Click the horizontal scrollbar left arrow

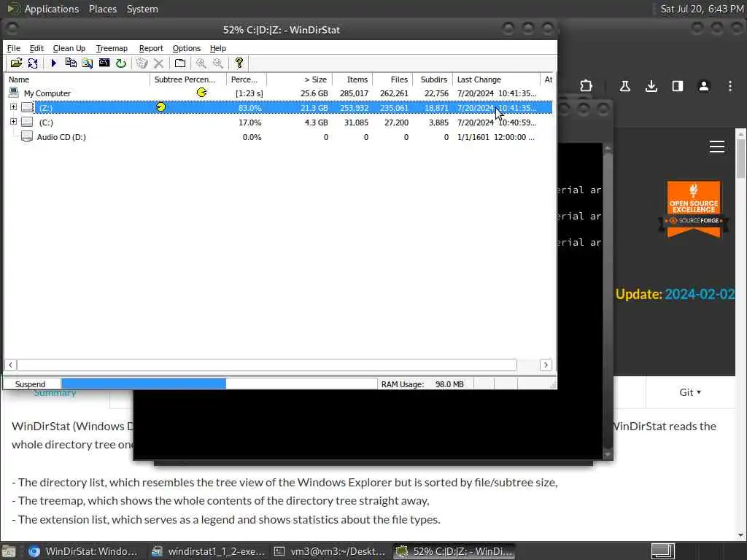coord(10,365)
